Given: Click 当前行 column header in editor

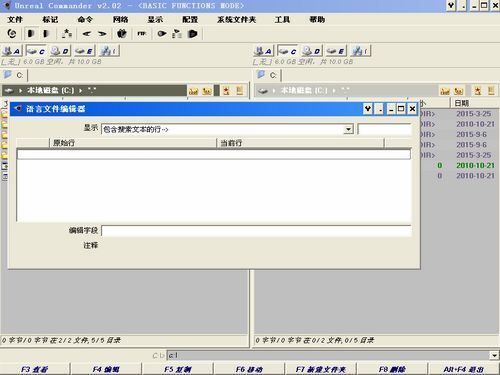Looking at the screenshot, I should (x=300, y=143).
